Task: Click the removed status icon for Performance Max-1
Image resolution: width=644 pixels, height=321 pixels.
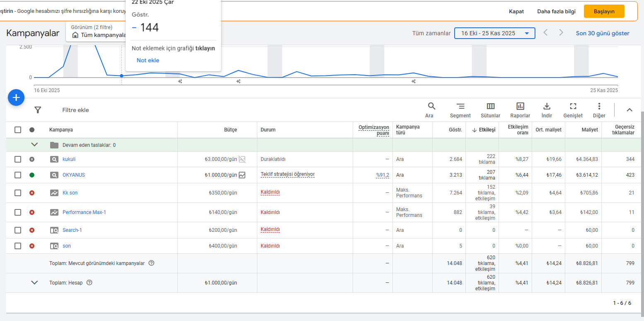Action: [x=32, y=212]
